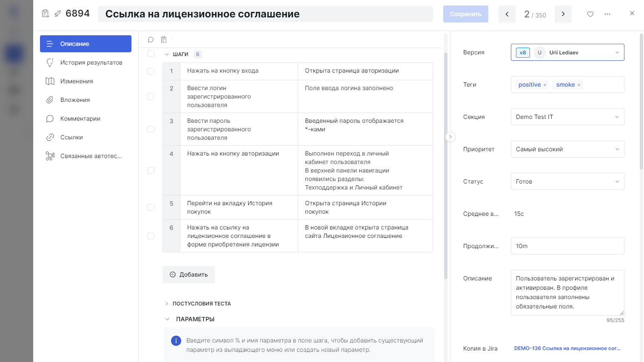Open Связанные автотесты section
Viewport: 644px width, 362px height.
pos(85,156)
